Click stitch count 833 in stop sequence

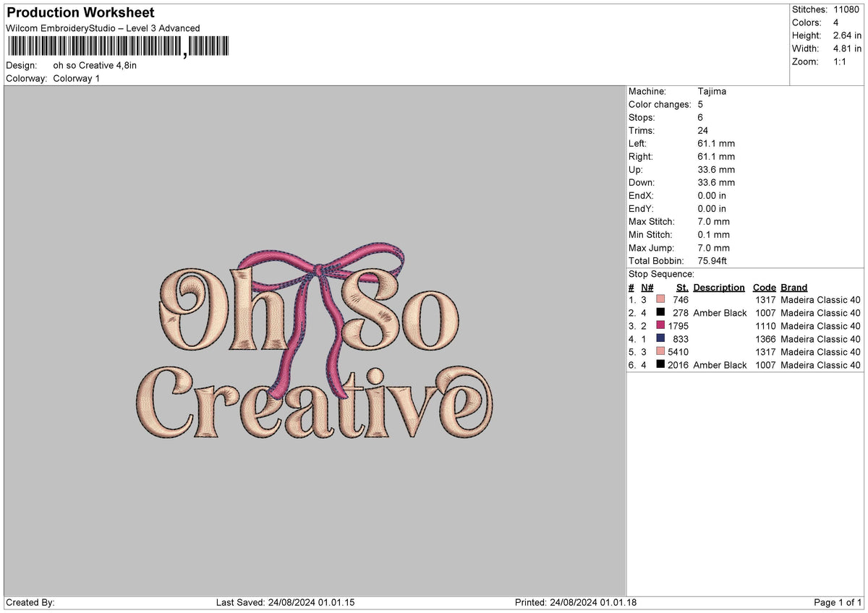[x=681, y=339]
